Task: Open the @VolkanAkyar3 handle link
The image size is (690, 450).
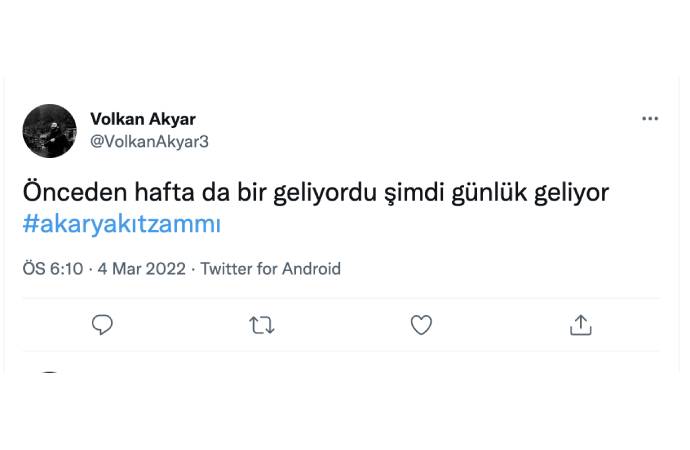Action: (x=149, y=142)
